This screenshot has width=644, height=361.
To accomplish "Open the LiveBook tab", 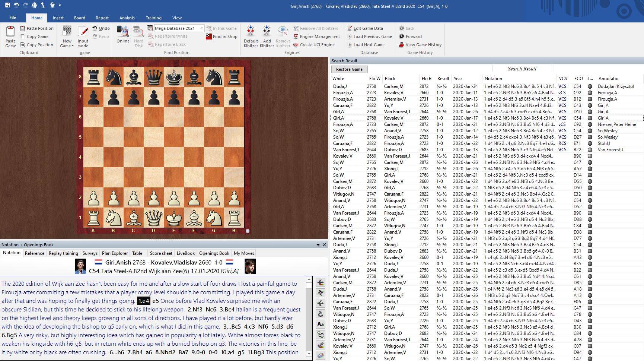I will click(x=185, y=253).
